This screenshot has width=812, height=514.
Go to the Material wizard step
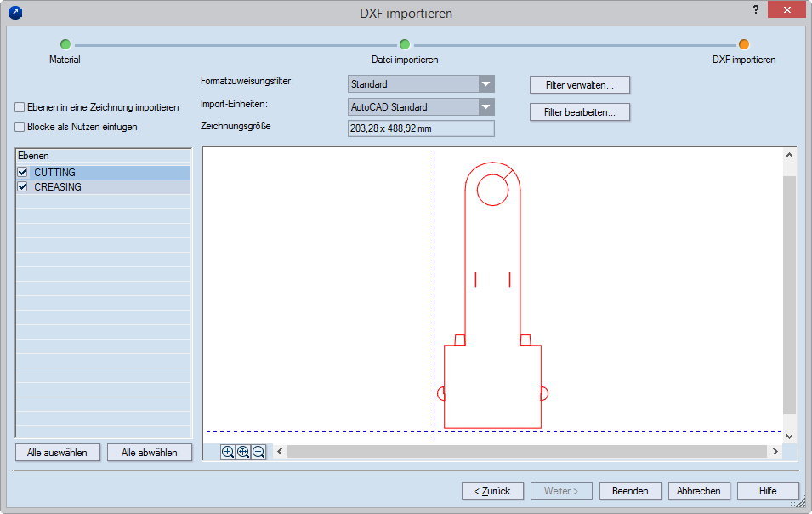click(65, 44)
